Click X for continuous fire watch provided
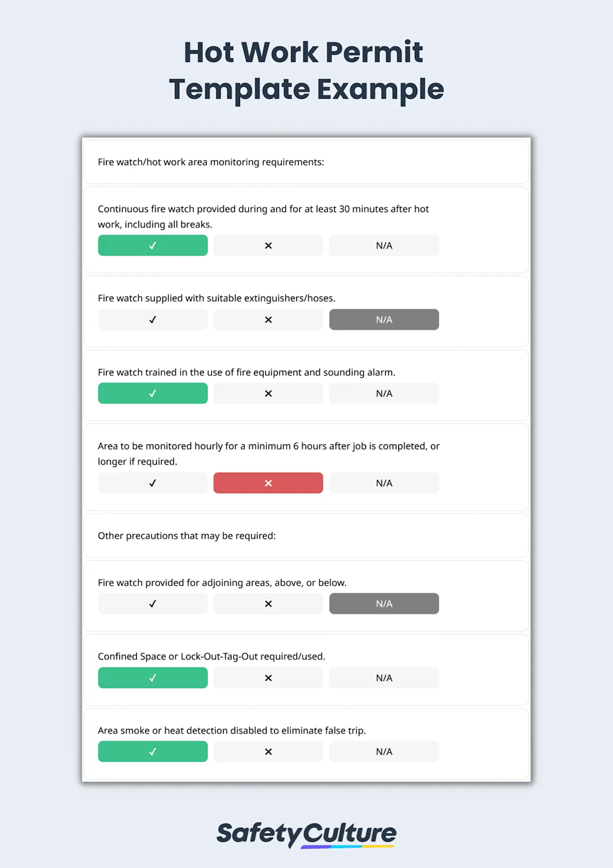The width and height of the screenshot is (613, 868). 268,245
